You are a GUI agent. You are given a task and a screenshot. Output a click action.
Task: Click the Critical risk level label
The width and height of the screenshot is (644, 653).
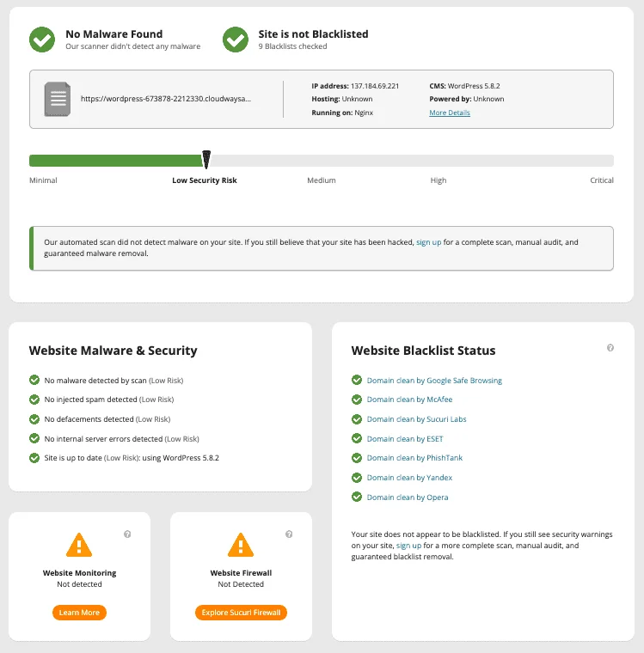602,180
